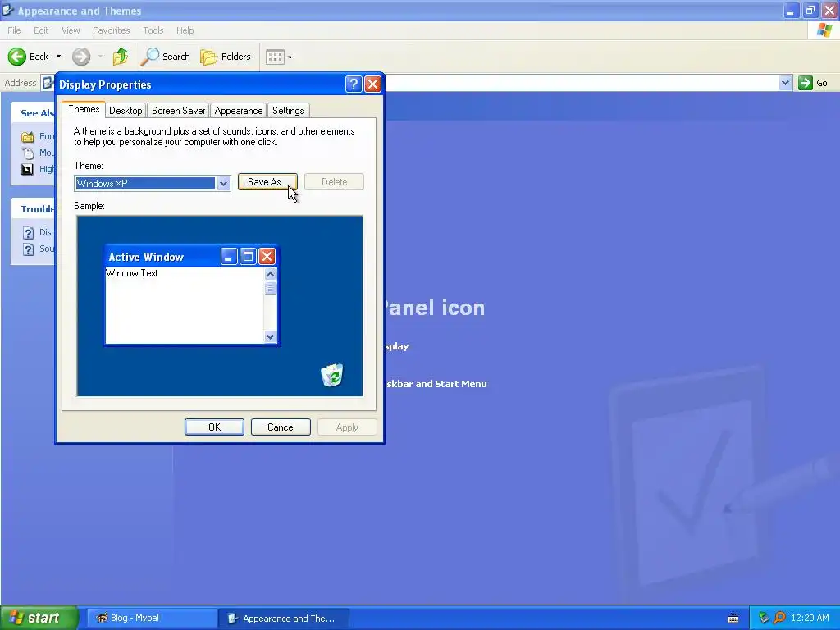The height and width of the screenshot is (630, 840).
Task: Open the Favorites menu
Action: pyautogui.click(x=111, y=30)
